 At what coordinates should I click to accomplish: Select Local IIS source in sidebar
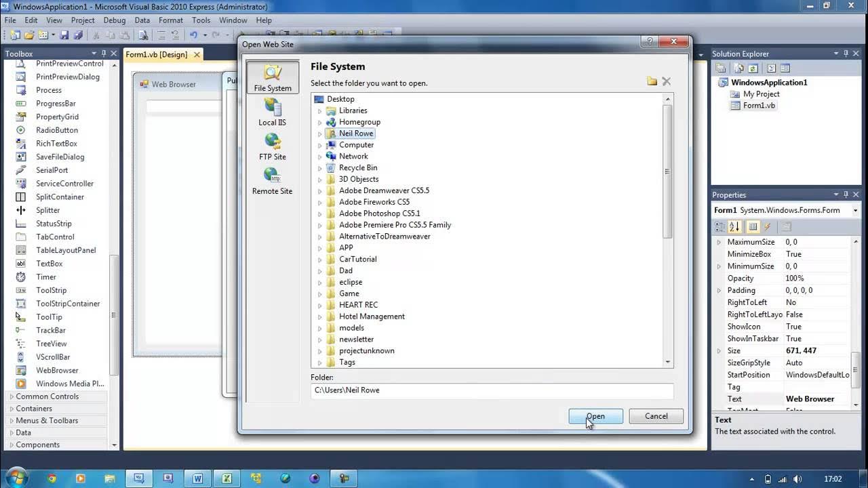(273, 112)
